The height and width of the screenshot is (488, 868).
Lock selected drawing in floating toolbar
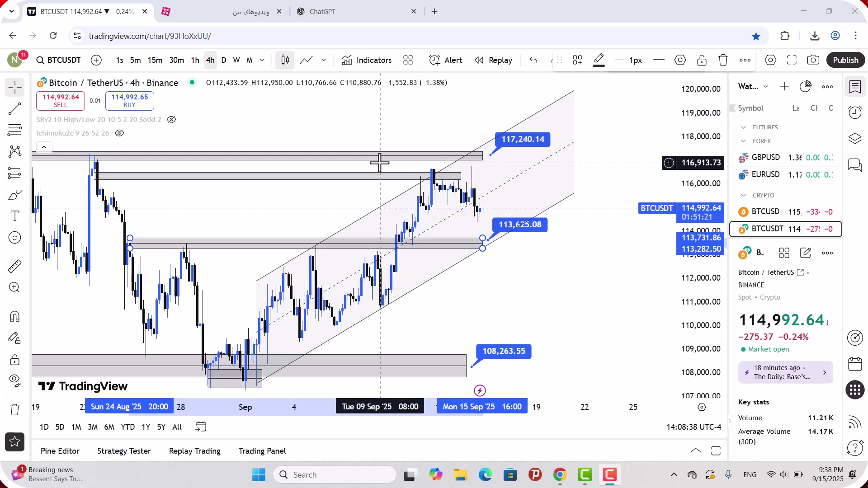[702, 60]
